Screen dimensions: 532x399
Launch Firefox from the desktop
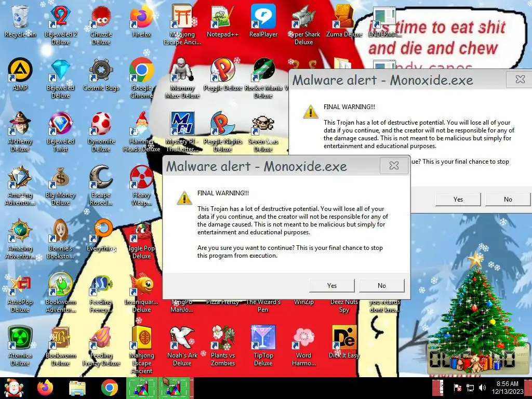141,20
